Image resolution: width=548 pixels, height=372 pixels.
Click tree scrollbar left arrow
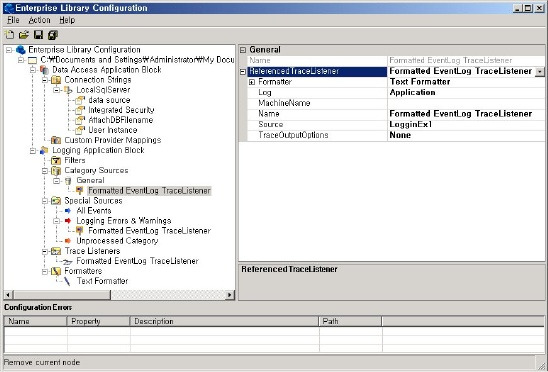pyautogui.click(x=9, y=295)
